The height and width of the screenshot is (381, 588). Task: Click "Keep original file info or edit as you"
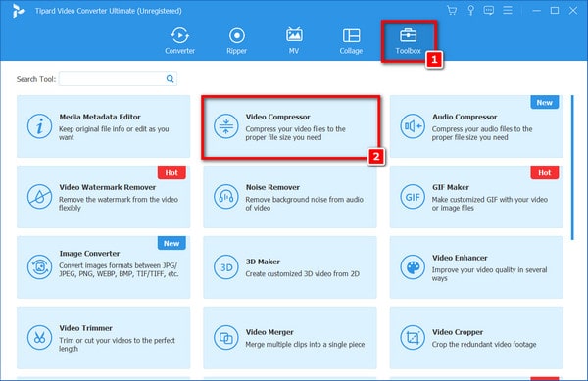[114, 129]
